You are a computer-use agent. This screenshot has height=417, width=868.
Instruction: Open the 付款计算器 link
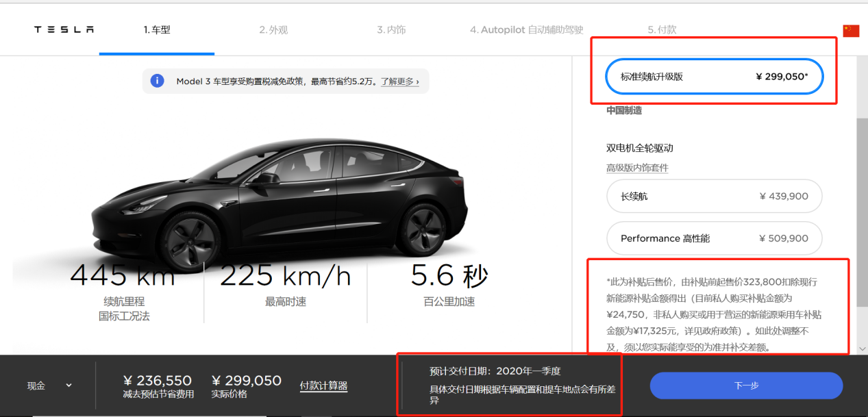point(323,386)
